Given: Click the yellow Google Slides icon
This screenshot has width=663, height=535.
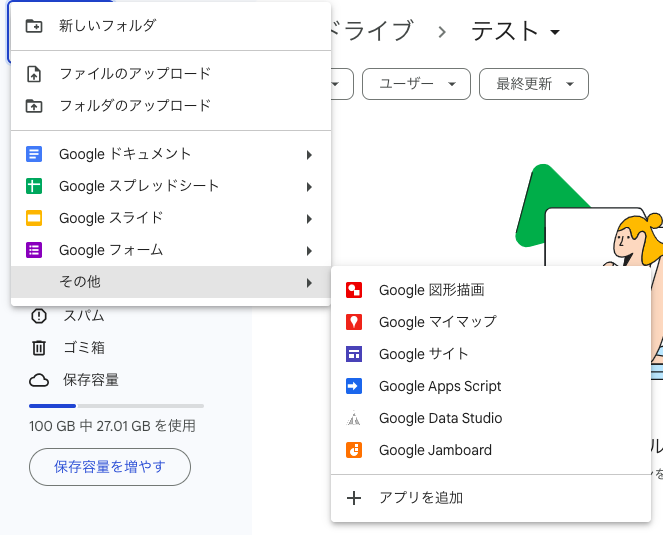Looking at the screenshot, I should pos(34,218).
